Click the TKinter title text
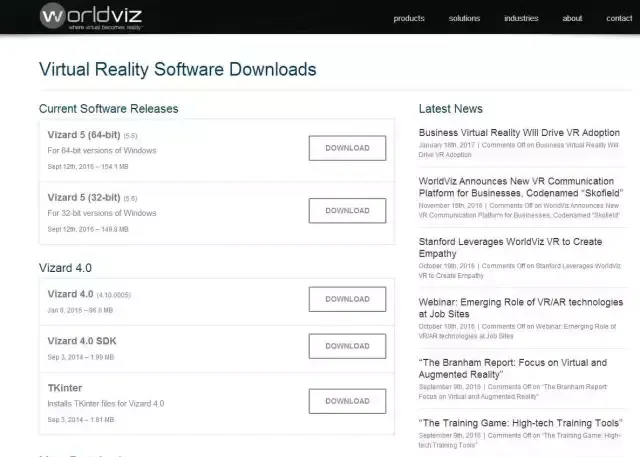This screenshot has width=640, height=457. point(64,388)
